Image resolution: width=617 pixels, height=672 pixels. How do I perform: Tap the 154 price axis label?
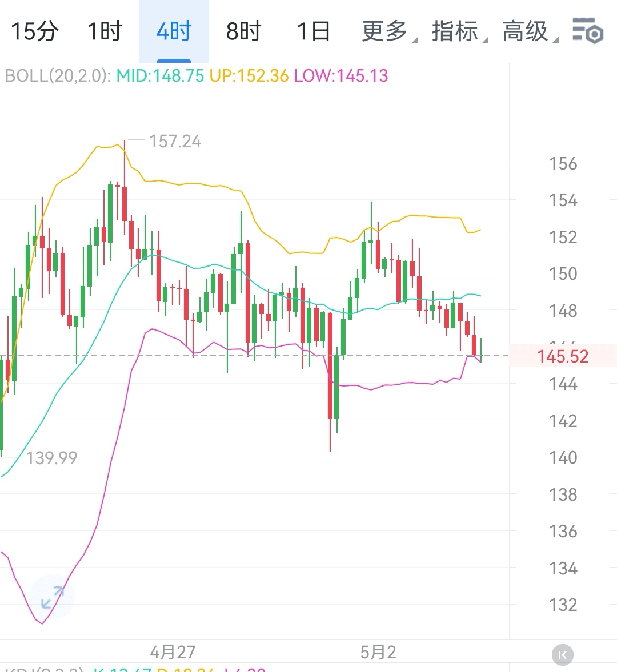coord(563,200)
